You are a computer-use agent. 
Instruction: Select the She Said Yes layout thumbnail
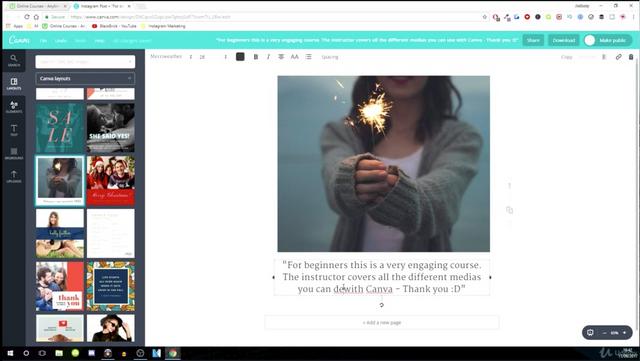click(x=111, y=128)
